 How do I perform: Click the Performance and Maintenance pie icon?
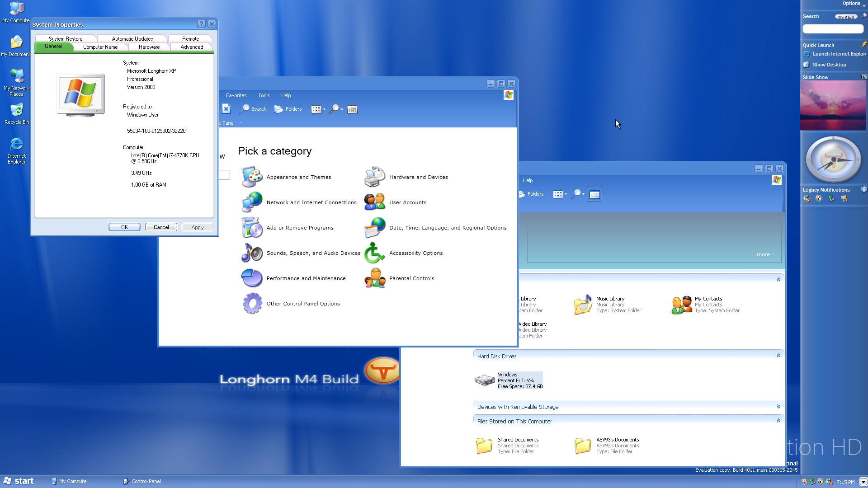click(x=252, y=278)
